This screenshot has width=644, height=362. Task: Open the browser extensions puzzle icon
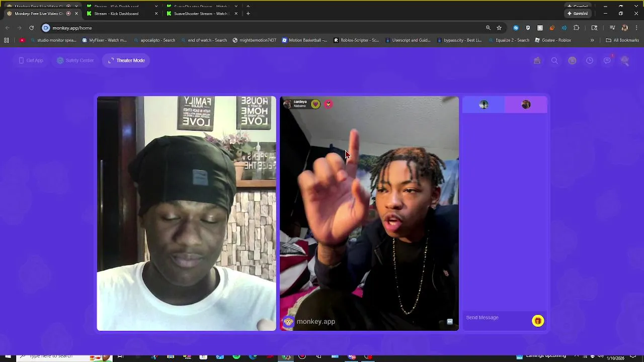coord(577,28)
